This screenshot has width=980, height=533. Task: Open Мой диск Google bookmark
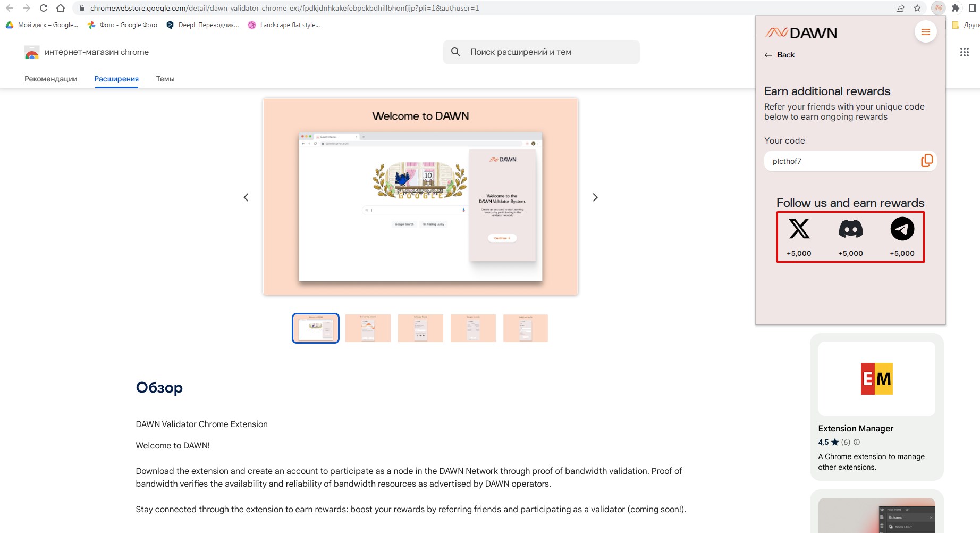point(42,25)
